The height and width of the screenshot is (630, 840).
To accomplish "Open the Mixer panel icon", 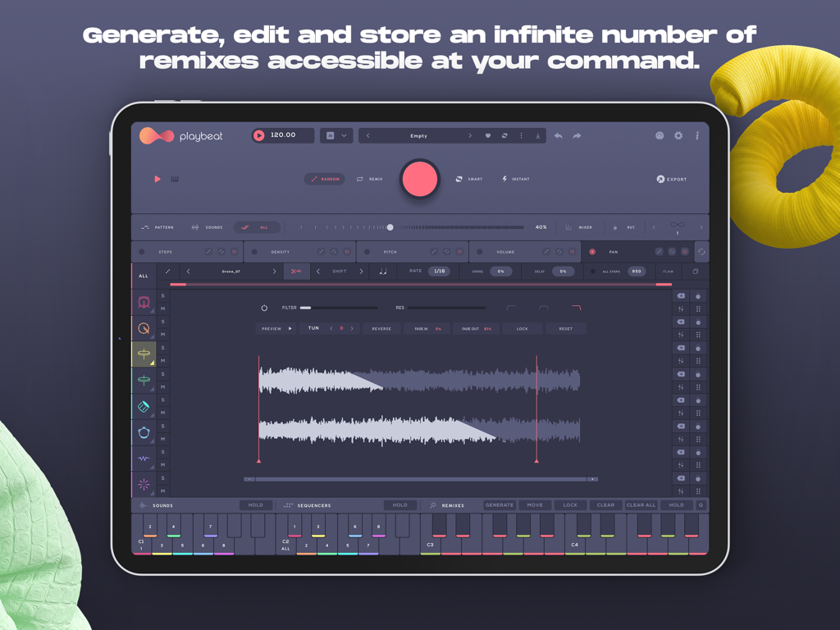I will click(x=567, y=226).
